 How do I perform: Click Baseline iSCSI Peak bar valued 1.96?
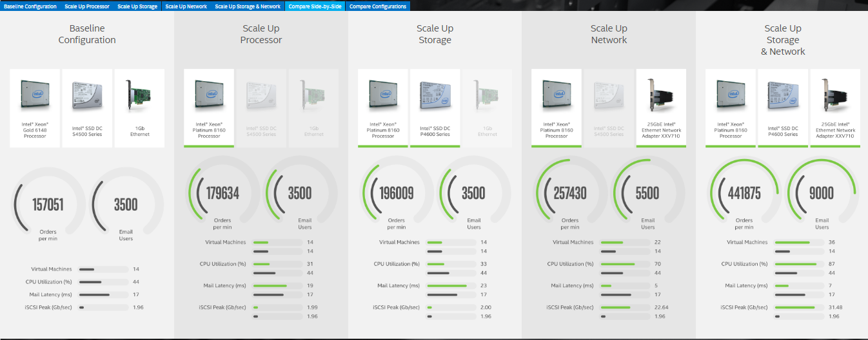pos(103,308)
